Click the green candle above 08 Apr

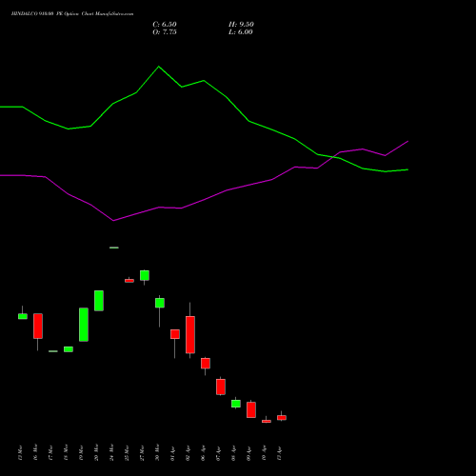[x=236, y=404]
